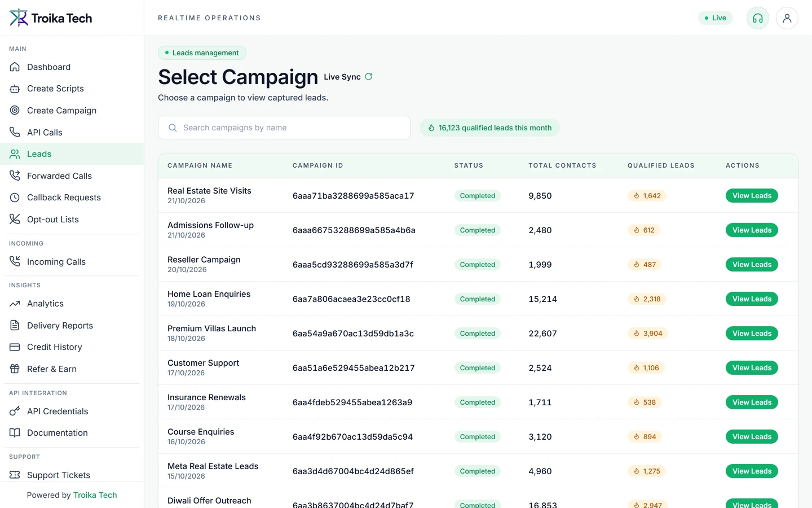The image size is (812, 508).
Task: Click the Troika Tech logo
Action: (x=51, y=18)
